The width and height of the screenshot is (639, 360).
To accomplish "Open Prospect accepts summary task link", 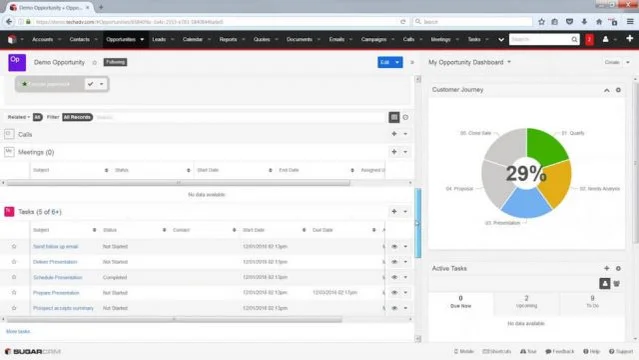I will point(63,308).
